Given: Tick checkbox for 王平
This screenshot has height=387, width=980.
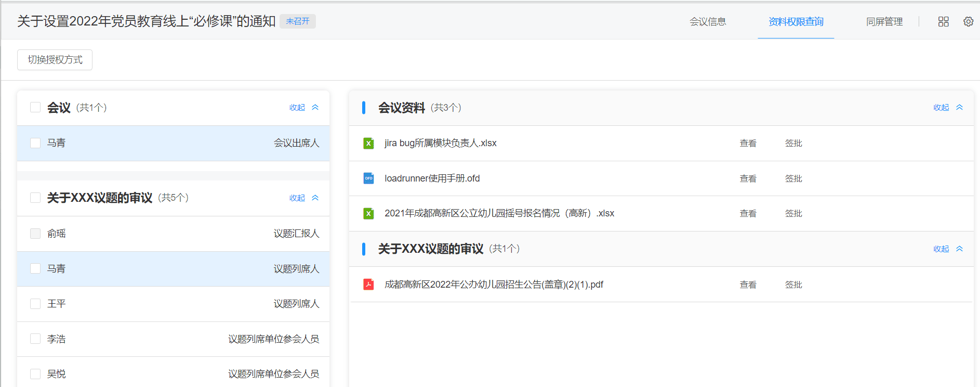Looking at the screenshot, I should click(35, 304).
